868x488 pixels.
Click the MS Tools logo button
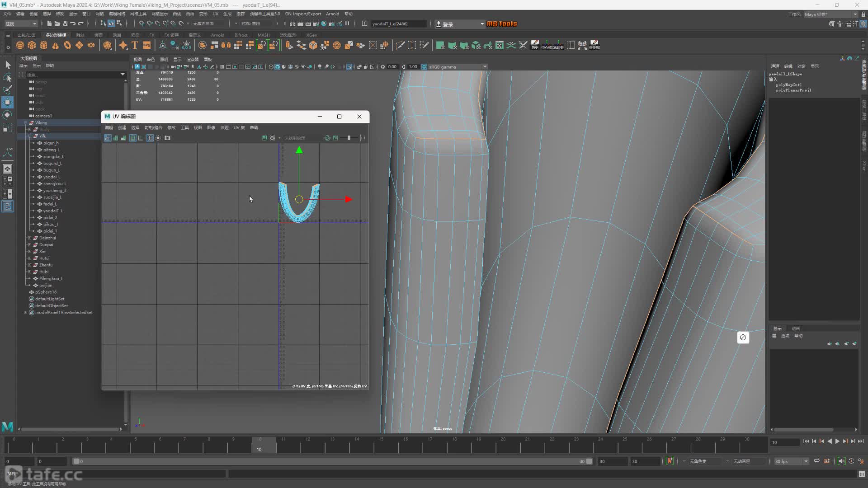coord(502,23)
